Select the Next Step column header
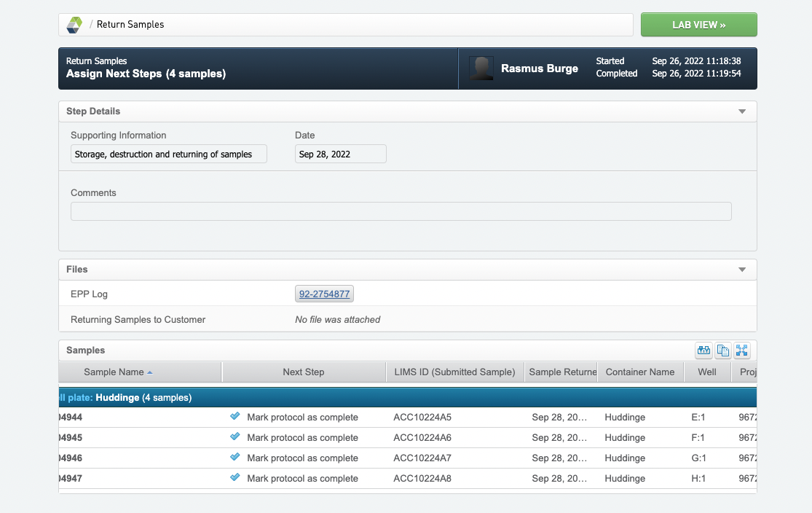The width and height of the screenshot is (812, 513). pos(304,372)
